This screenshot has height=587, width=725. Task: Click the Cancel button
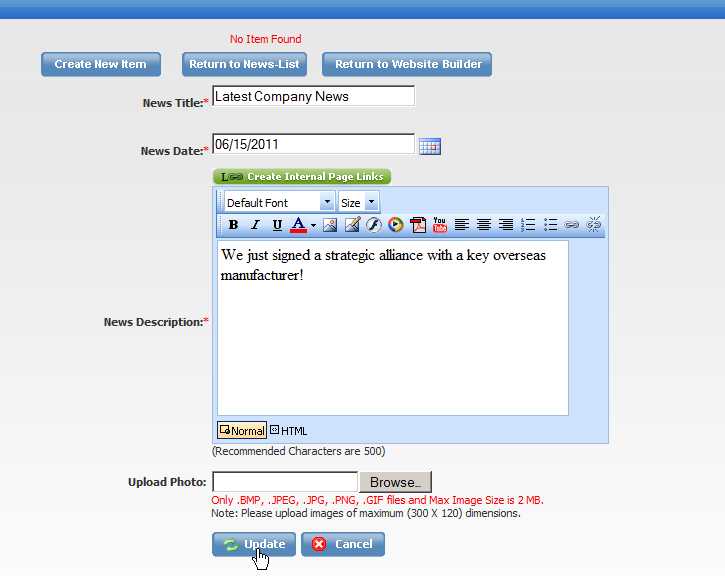pyautogui.click(x=343, y=544)
